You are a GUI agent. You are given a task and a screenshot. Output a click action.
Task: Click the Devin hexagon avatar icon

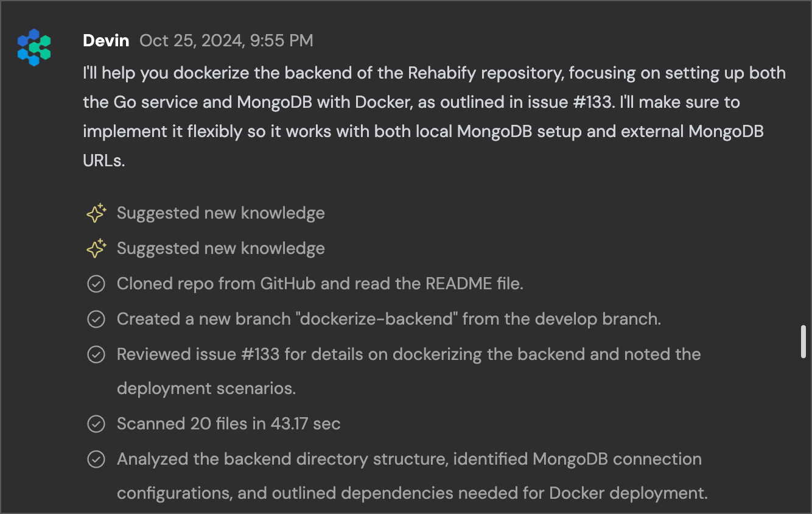[34, 48]
